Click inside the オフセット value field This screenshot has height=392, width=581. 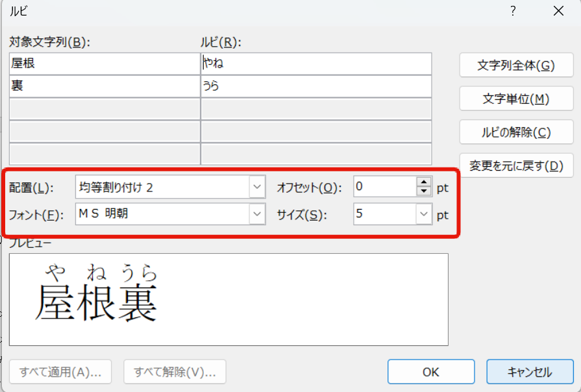click(x=384, y=188)
